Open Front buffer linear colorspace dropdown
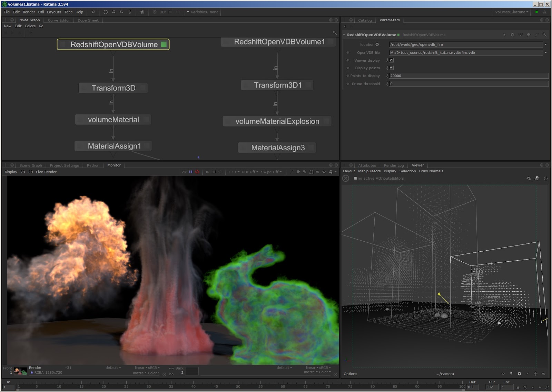 click(x=140, y=368)
